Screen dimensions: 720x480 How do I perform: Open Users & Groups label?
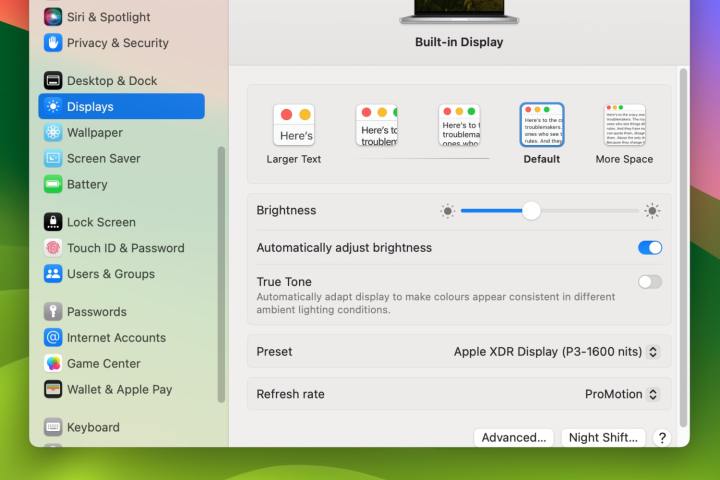111,274
